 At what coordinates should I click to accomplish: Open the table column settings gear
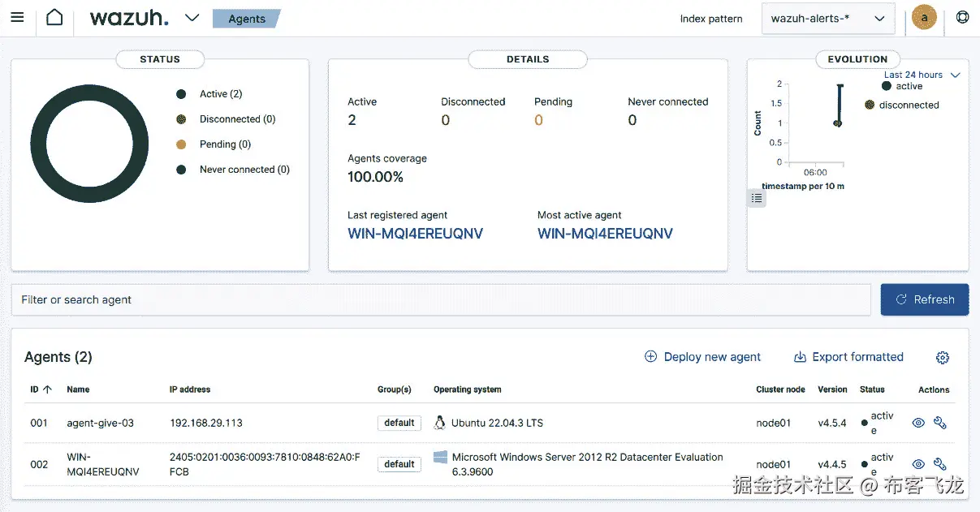point(943,358)
